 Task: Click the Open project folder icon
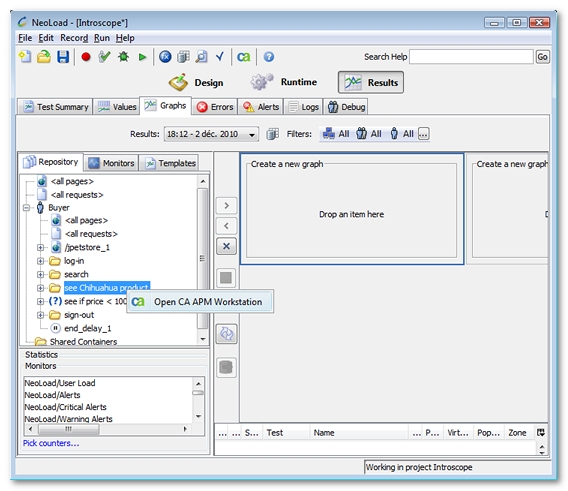(x=44, y=57)
